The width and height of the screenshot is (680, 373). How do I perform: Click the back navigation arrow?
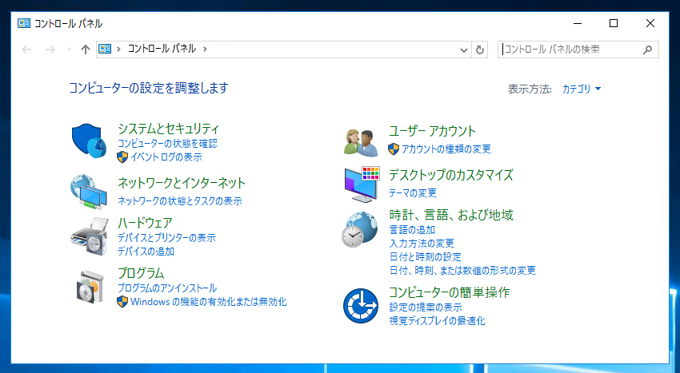[x=26, y=49]
